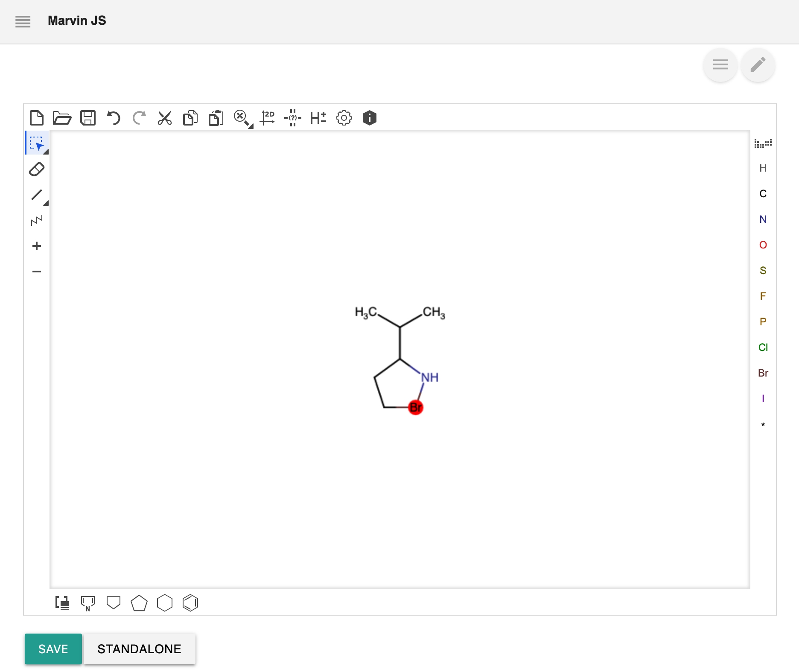Select the Eraser tool
This screenshot has width=799, height=672.
click(37, 169)
